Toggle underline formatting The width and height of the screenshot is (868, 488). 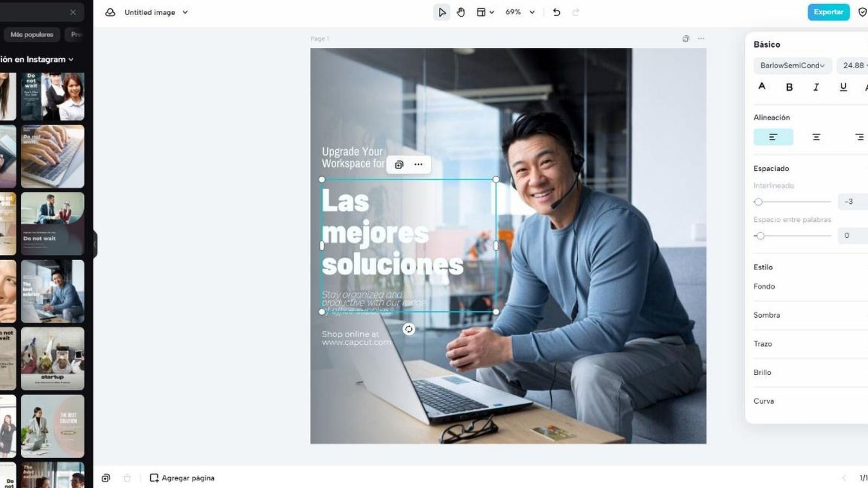click(843, 87)
